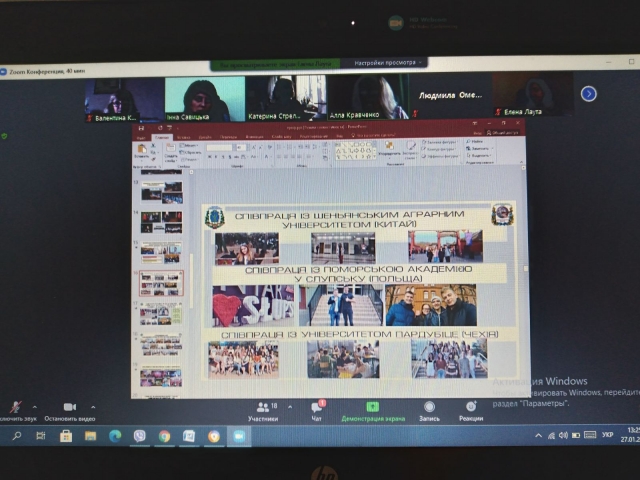
Task: Select Інна Савицька video tile
Action: click(x=204, y=100)
